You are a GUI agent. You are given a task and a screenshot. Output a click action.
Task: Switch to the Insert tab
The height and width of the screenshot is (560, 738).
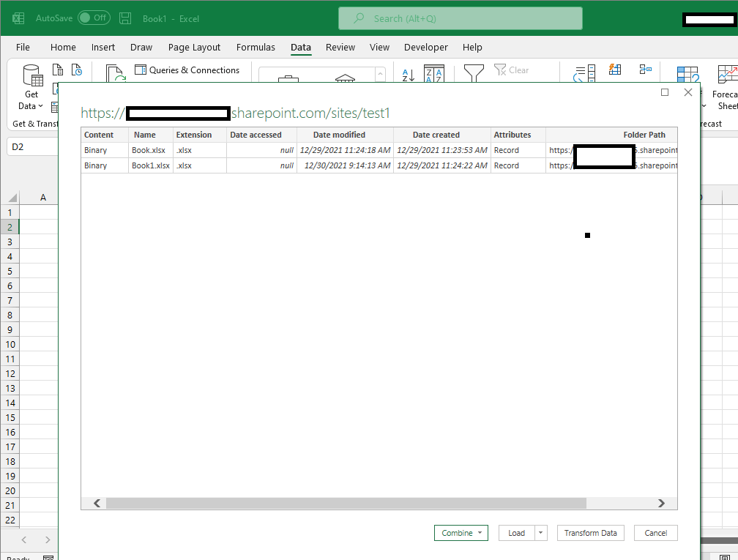[x=103, y=47]
